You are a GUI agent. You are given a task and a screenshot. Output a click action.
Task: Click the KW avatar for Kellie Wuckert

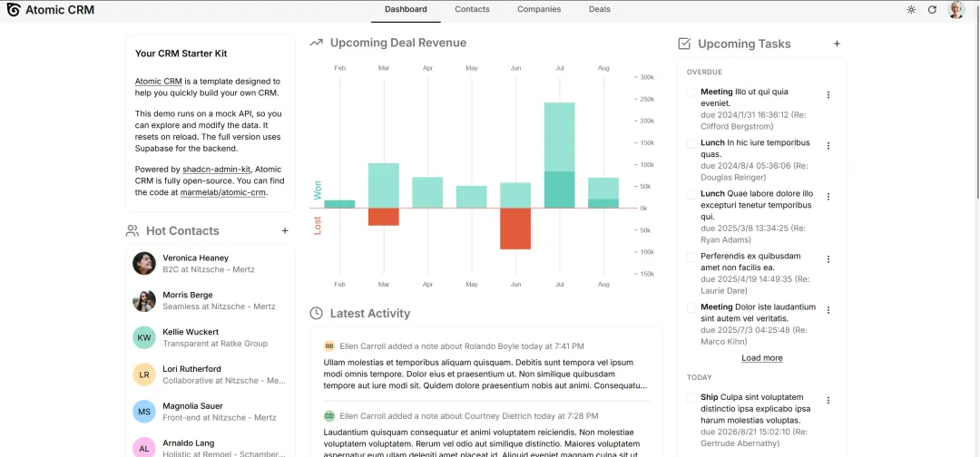[x=144, y=337]
